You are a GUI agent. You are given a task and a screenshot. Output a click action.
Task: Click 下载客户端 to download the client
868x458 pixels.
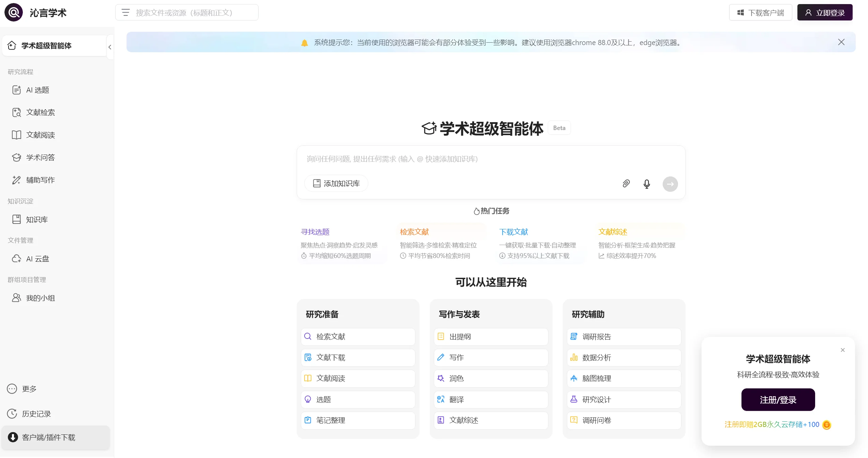761,12
